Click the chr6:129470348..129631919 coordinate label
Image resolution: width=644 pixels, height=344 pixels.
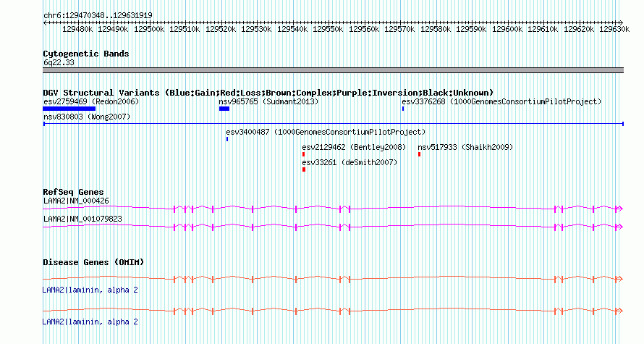98,15
